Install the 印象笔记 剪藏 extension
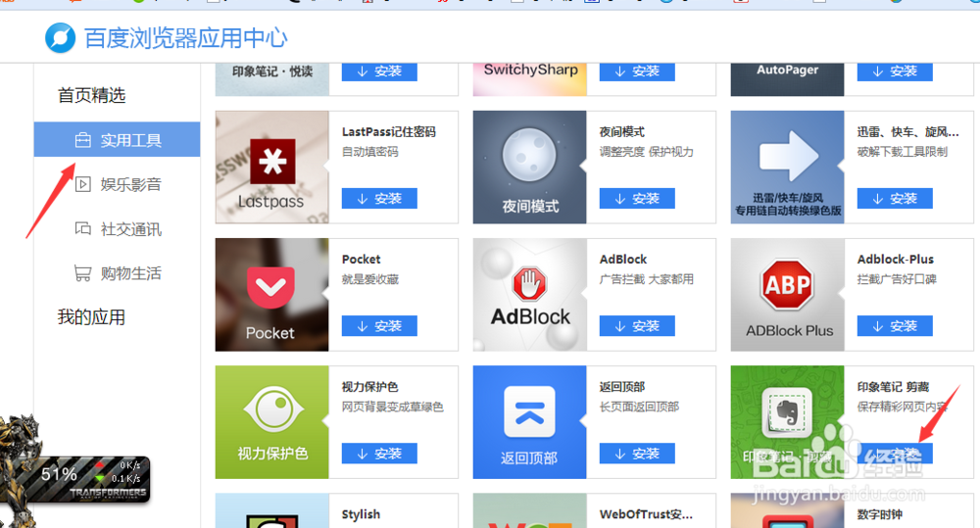 [895, 453]
